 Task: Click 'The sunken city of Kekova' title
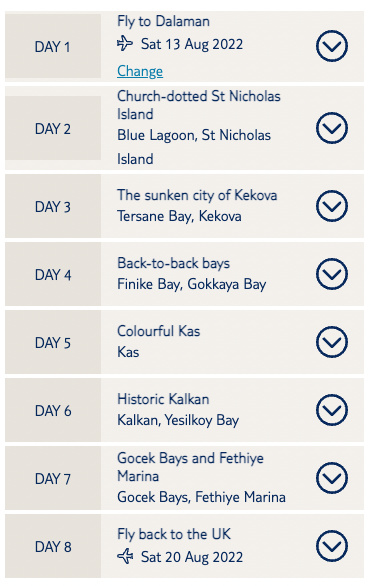pos(197,195)
